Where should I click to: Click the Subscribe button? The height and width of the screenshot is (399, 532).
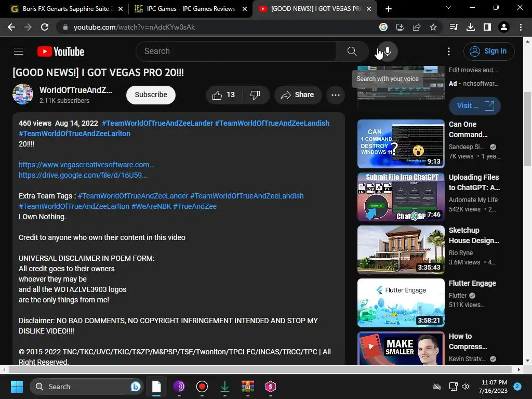click(x=151, y=95)
